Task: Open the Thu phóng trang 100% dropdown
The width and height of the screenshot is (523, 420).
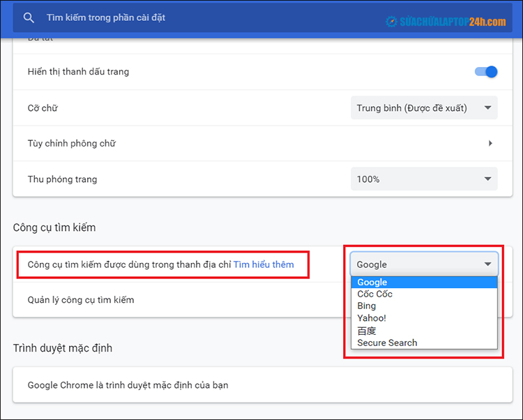Action: pyautogui.click(x=424, y=179)
